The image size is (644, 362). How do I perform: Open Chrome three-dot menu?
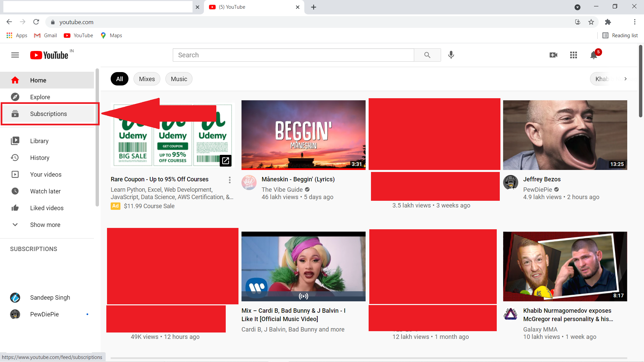tap(635, 22)
